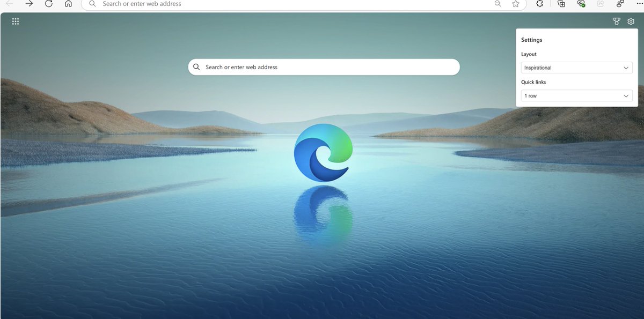Image resolution: width=644 pixels, height=319 pixels.
Task: Click the "Settings" panel heading
Action: click(531, 40)
